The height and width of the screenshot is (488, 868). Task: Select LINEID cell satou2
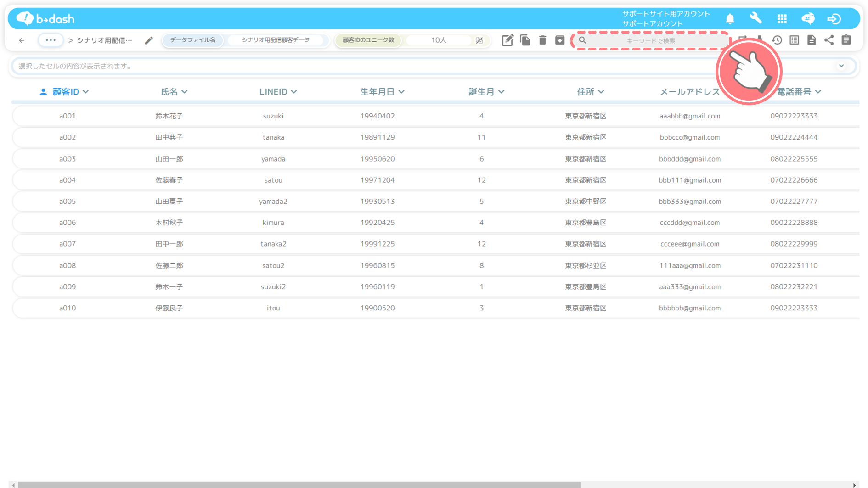click(x=273, y=265)
